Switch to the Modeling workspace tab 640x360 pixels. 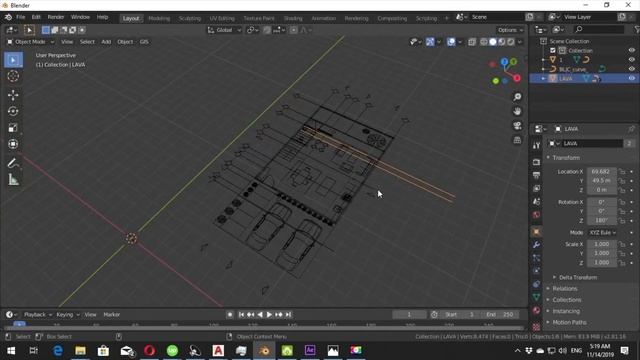pos(159,18)
